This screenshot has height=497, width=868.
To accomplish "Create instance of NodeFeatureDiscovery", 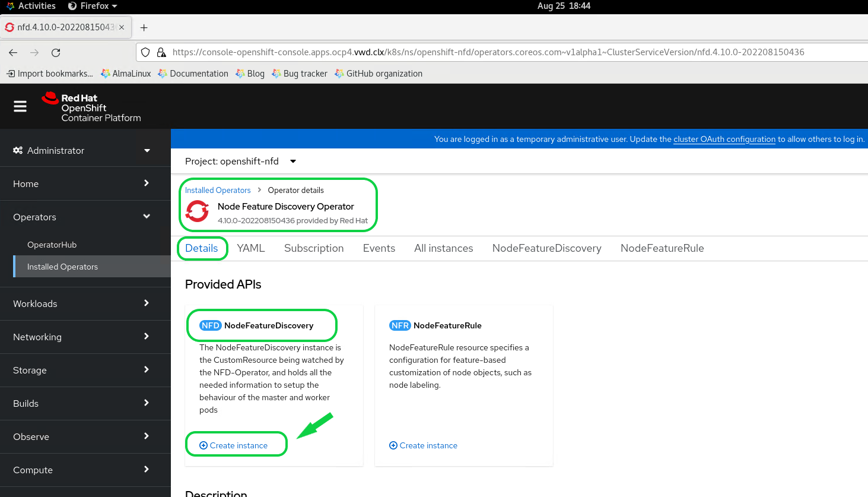I will [x=233, y=445].
